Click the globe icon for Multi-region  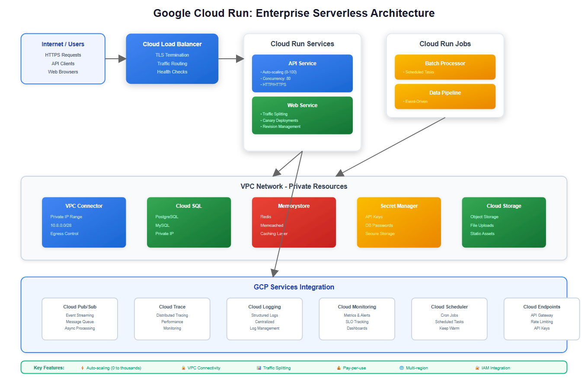pyautogui.click(x=402, y=368)
